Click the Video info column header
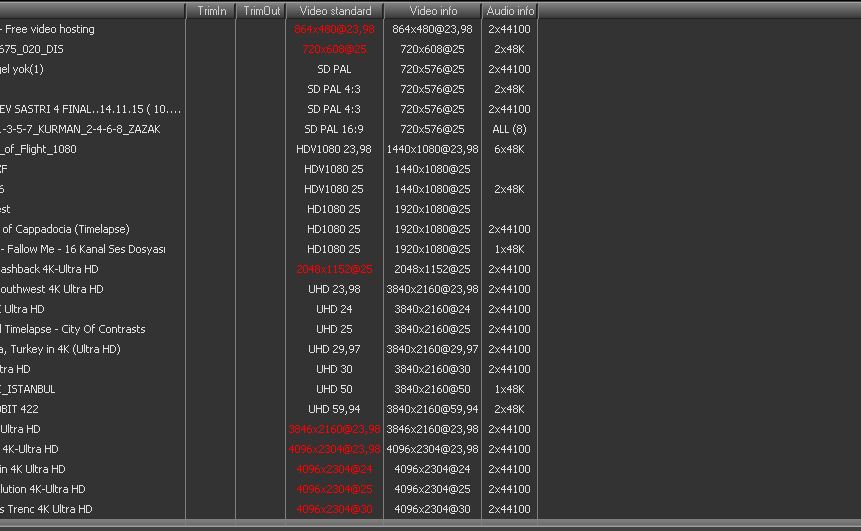The image size is (861, 531). [x=432, y=11]
